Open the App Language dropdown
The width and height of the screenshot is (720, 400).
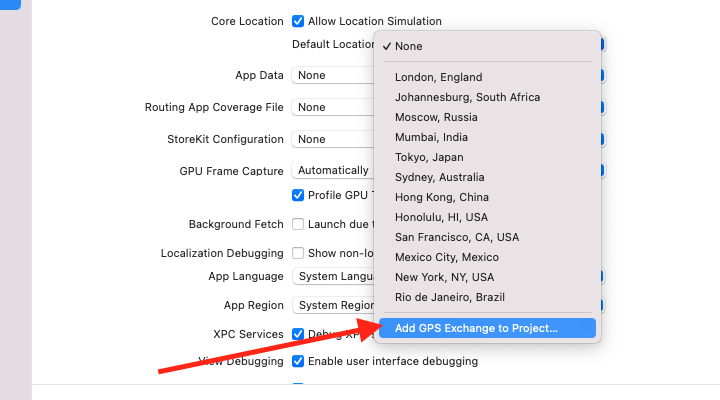click(x=332, y=277)
